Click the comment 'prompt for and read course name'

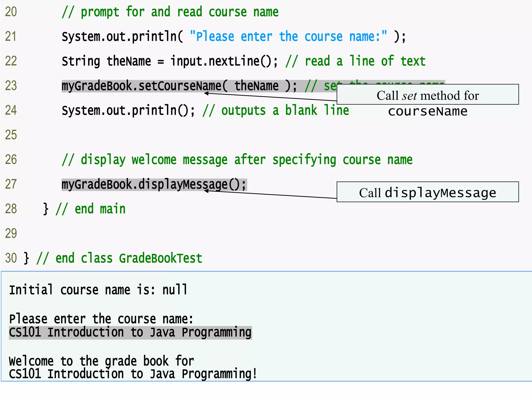tap(170, 12)
